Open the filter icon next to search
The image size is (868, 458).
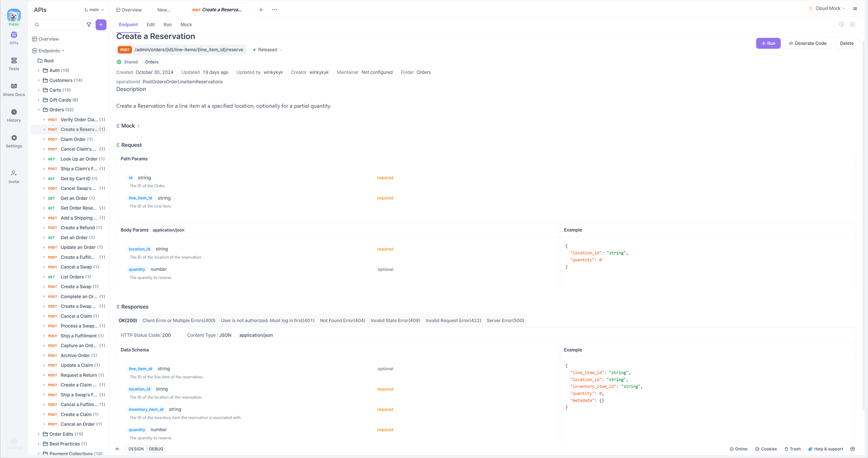pyautogui.click(x=89, y=25)
